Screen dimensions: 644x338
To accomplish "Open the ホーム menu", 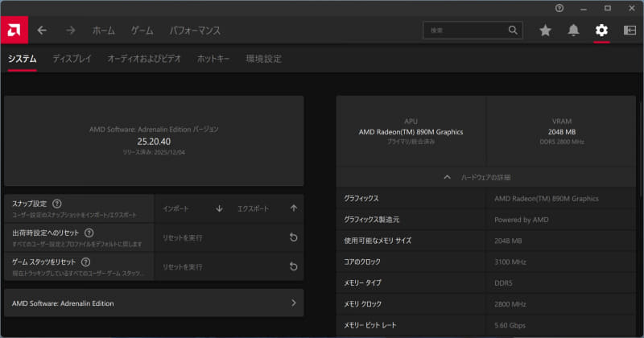I will point(103,31).
